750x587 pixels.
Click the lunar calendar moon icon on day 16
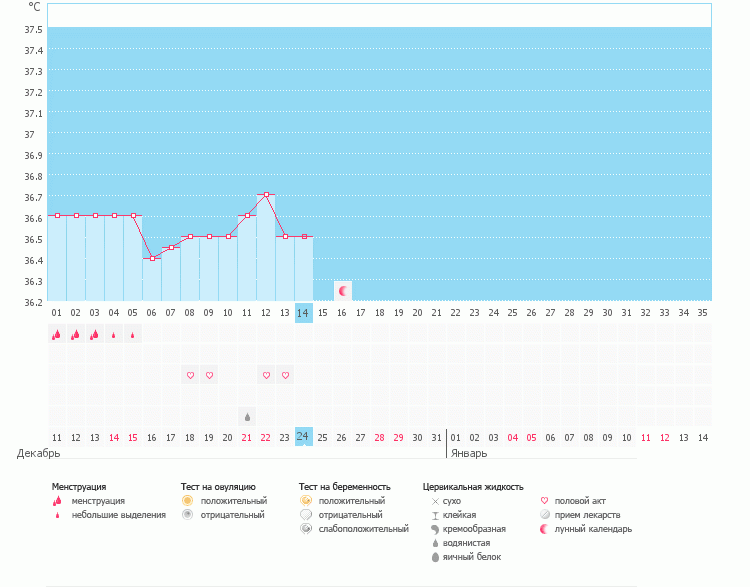click(x=343, y=290)
